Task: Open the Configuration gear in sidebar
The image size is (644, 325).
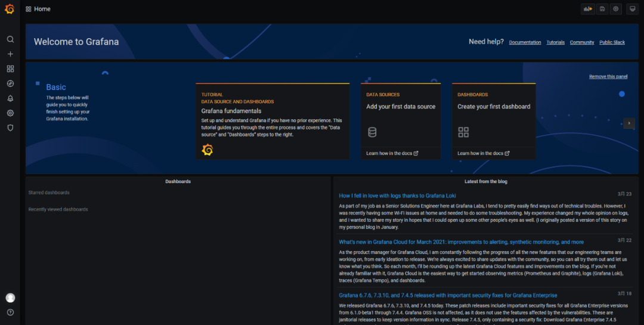Action: coord(10,113)
